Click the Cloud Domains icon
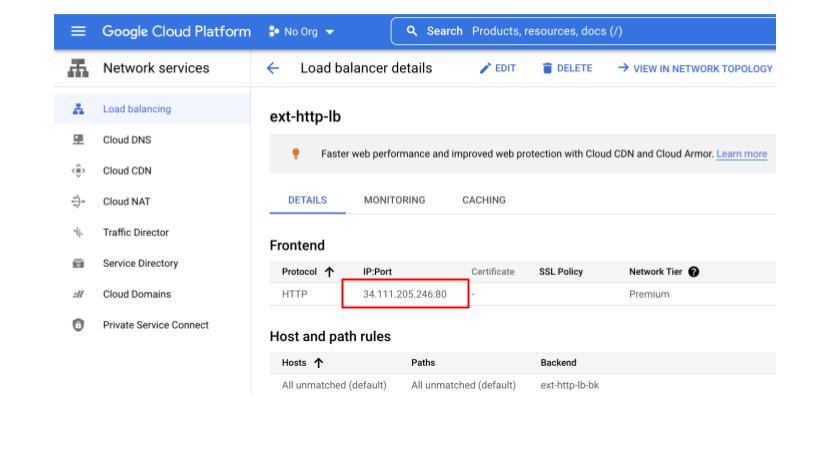 tap(78, 294)
